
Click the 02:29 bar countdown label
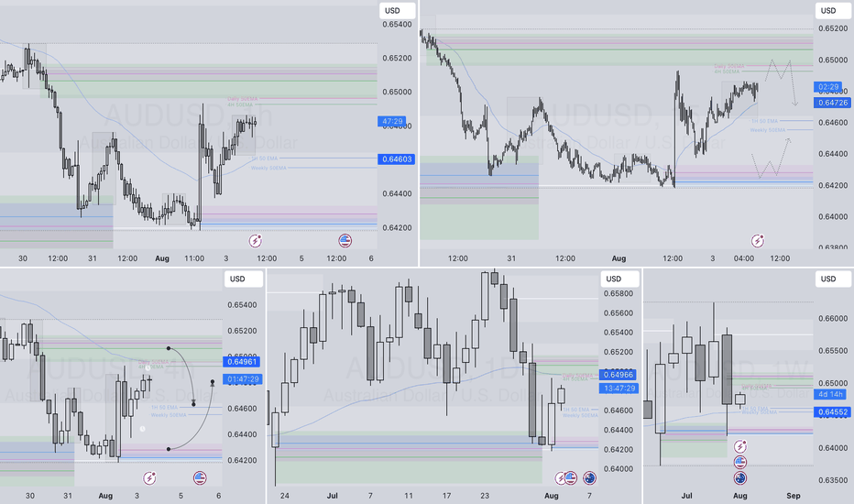[827, 87]
